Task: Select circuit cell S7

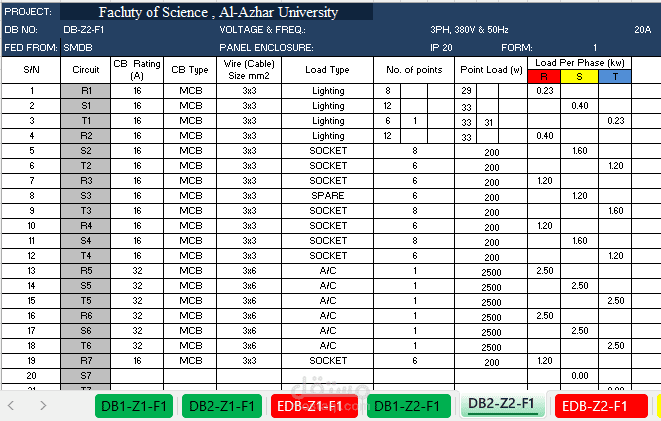Action: 86,376
